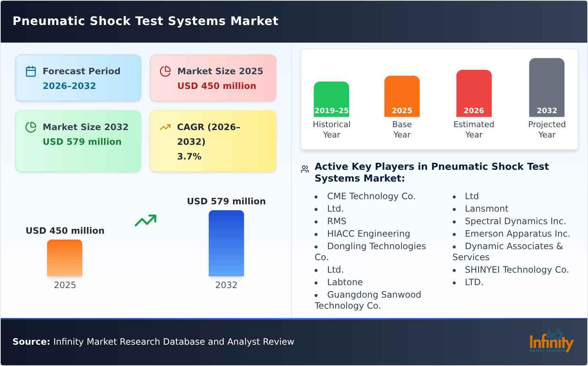Image resolution: width=588 pixels, height=366 pixels.
Task: Select the CAGR 3.7% card
Action: [213, 141]
